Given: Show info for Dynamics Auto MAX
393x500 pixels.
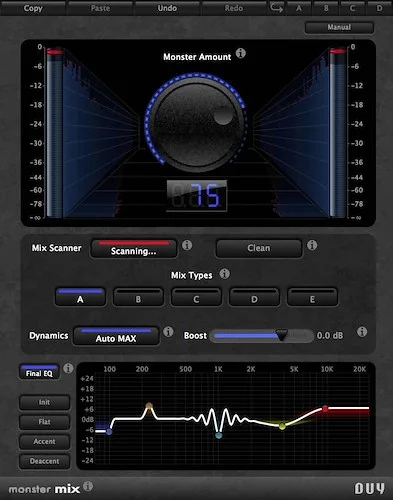Looking at the screenshot, I should pyautogui.click(x=168, y=332).
